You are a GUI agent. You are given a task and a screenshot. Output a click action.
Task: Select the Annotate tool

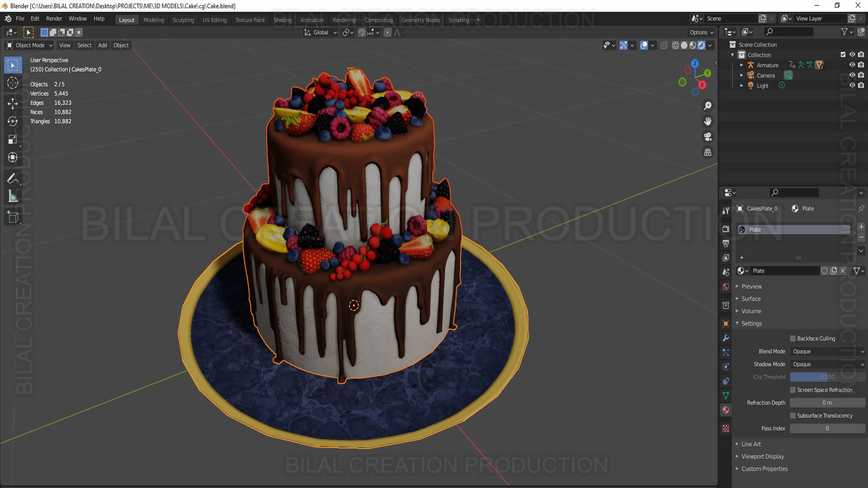[x=13, y=178]
